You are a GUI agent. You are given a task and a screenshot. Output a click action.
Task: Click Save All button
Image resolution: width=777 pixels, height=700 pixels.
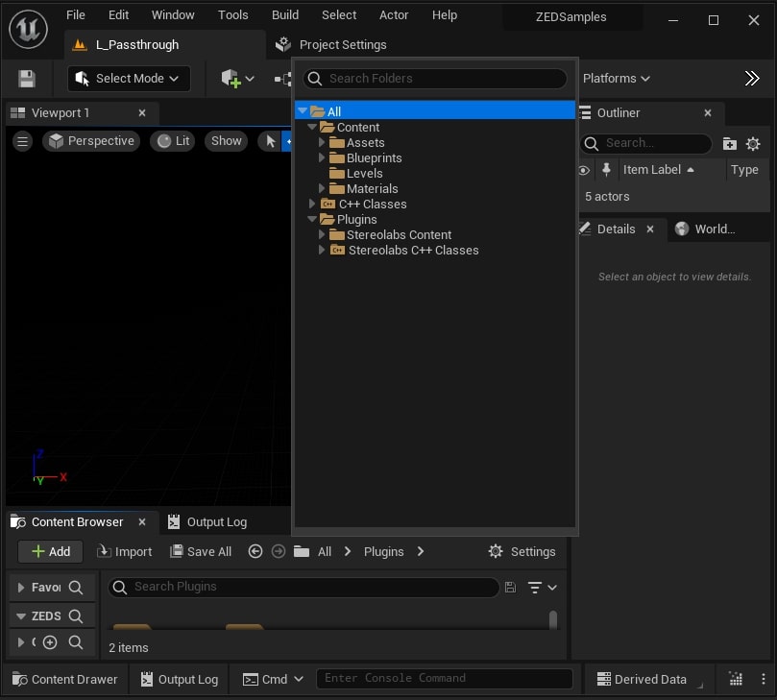(201, 551)
